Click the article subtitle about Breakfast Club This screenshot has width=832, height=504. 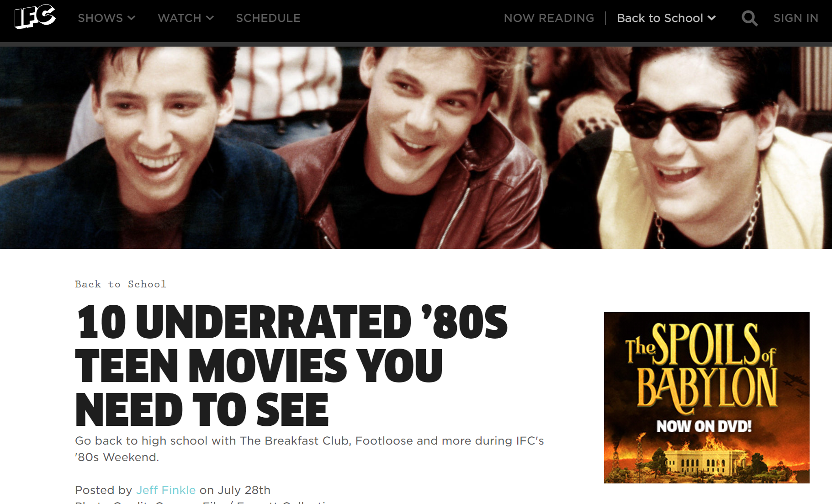309,449
